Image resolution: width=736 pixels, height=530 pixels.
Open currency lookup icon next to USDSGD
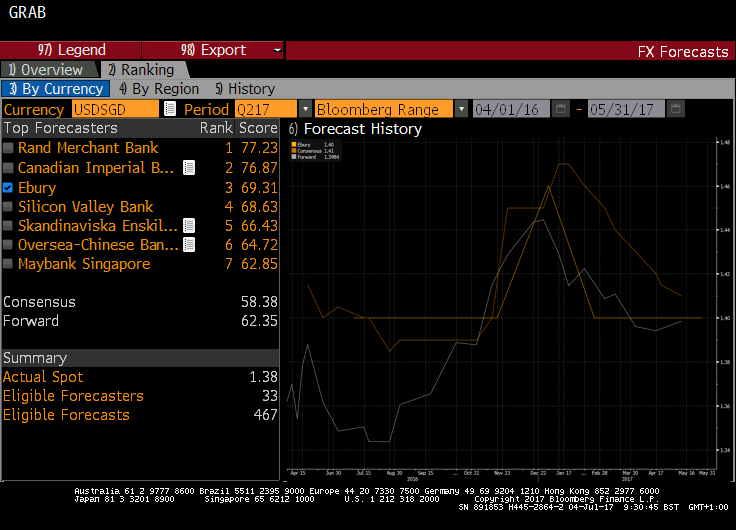pyautogui.click(x=170, y=109)
